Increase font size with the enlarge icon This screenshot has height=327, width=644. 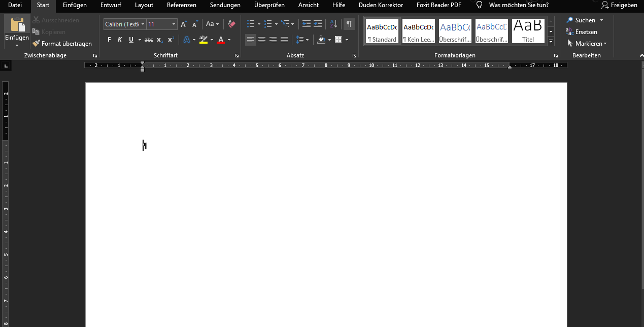tap(184, 24)
